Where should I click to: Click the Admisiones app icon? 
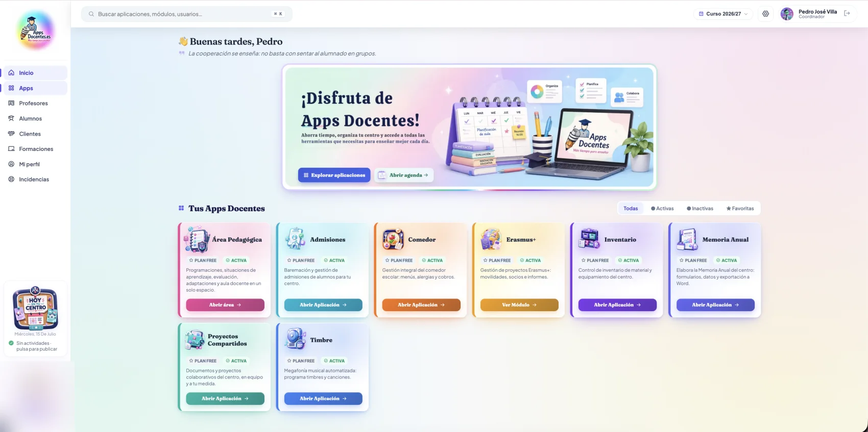295,239
